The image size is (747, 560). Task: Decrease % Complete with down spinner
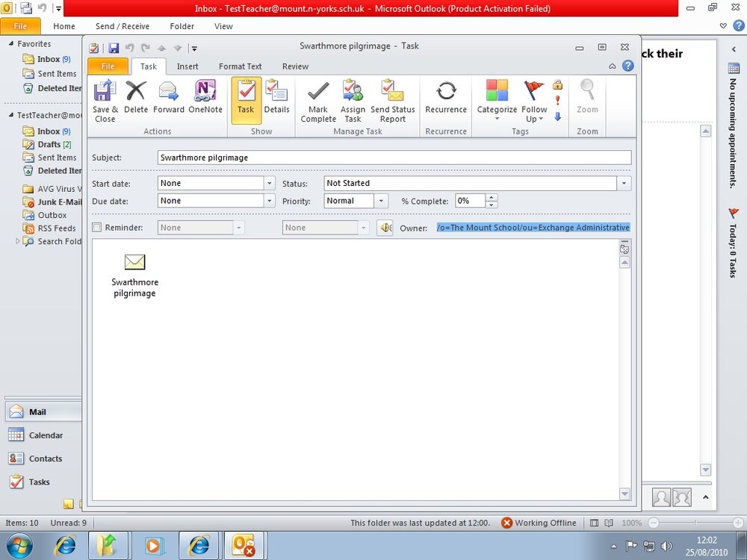[492, 205]
